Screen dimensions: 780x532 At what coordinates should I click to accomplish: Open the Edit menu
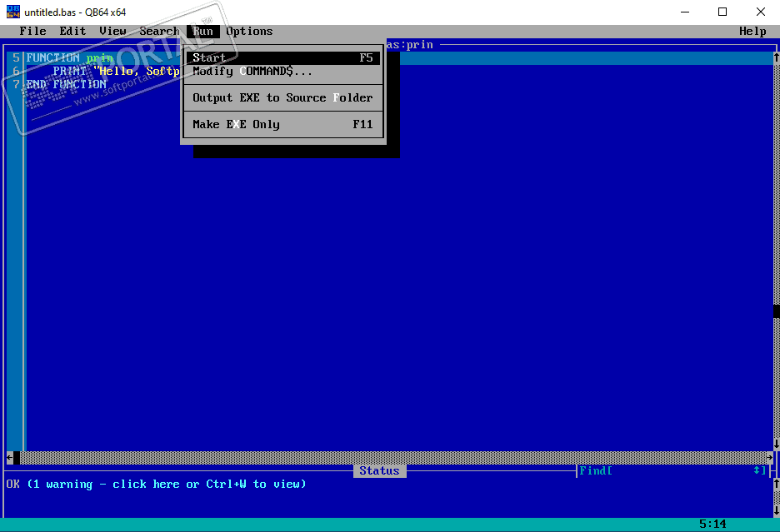pyautogui.click(x=72, y=32)
